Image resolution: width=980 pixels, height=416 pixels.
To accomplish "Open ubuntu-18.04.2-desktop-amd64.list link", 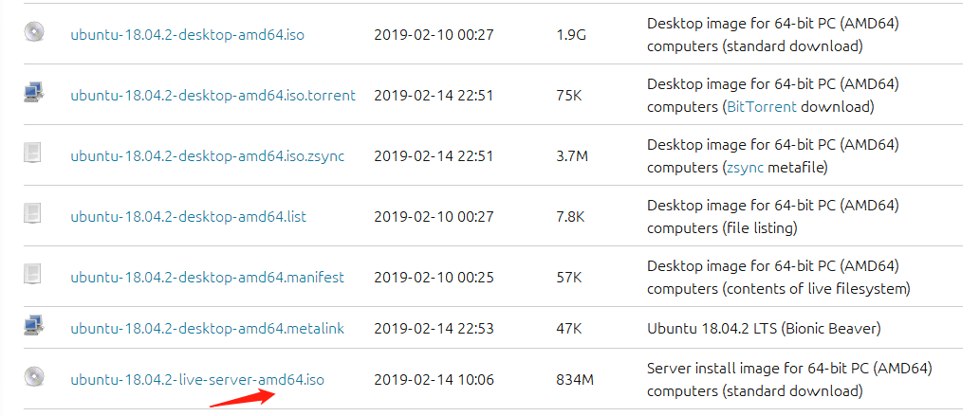I will (x=188, y=217).
